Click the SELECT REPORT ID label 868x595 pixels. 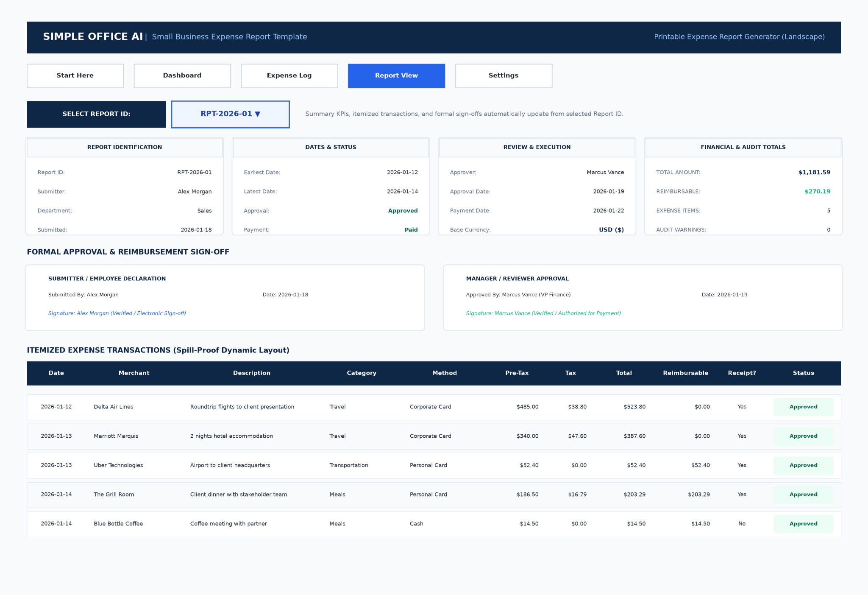point(97,114)
